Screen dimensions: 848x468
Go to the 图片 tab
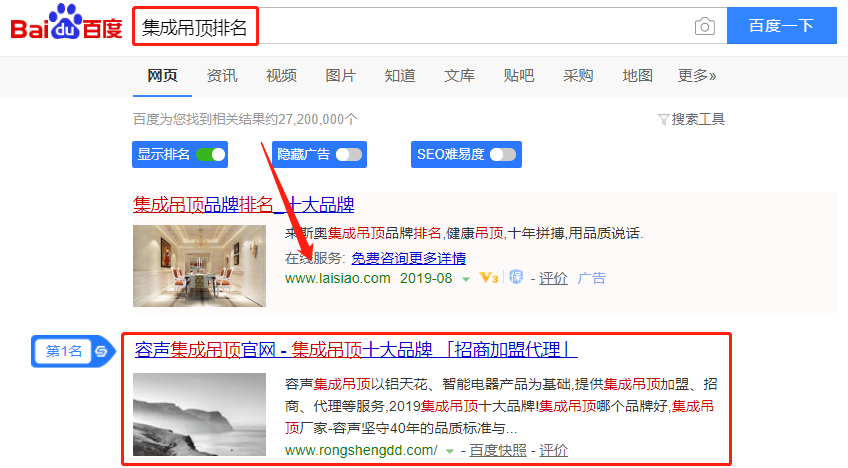point(341,76)
